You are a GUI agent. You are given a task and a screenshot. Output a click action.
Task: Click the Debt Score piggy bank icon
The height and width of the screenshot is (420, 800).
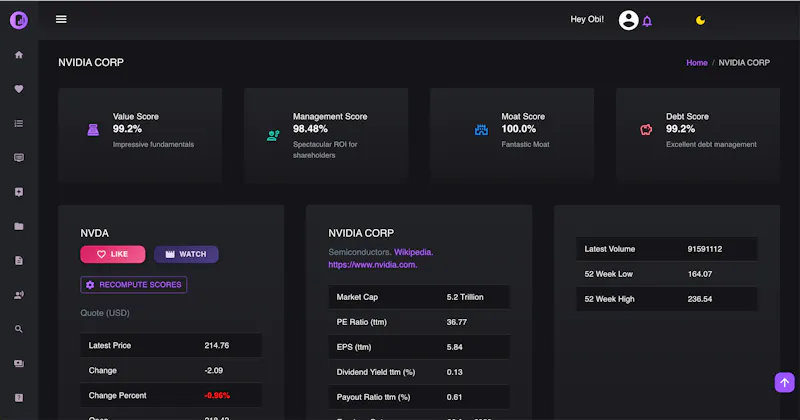coord(646,130)
